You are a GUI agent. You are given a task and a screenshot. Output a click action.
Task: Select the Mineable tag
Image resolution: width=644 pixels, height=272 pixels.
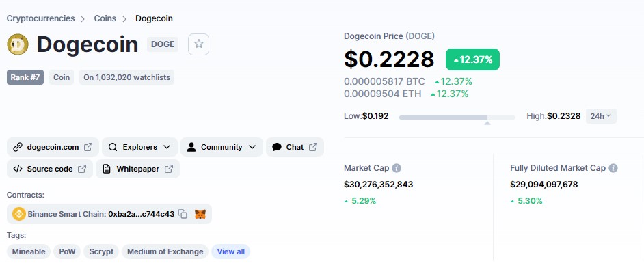coord(29,251)
